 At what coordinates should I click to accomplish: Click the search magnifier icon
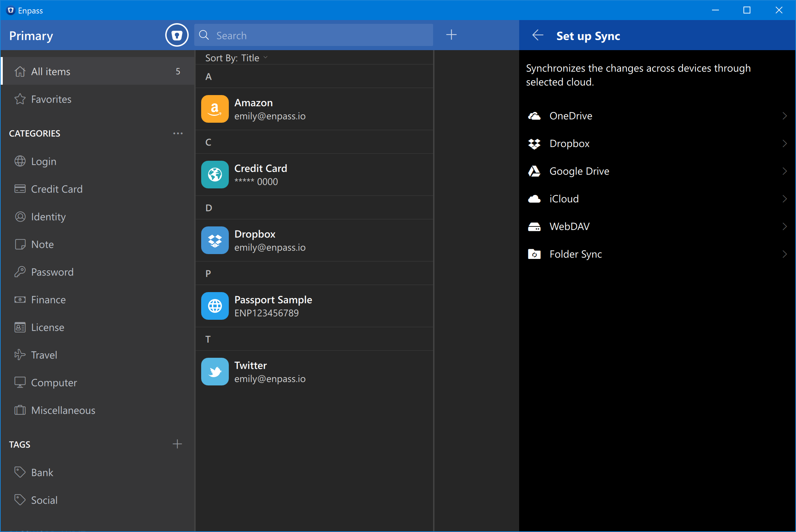coord(204,35)
